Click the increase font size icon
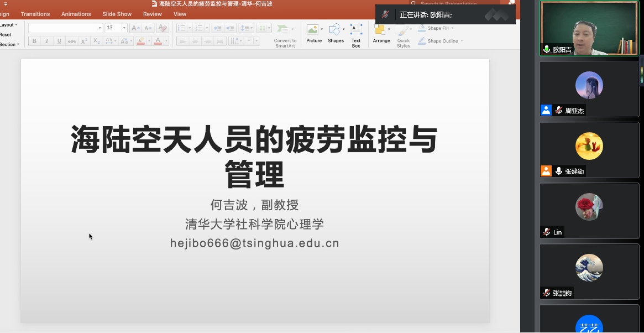644x333 pixels. click(x=135, y=28)
